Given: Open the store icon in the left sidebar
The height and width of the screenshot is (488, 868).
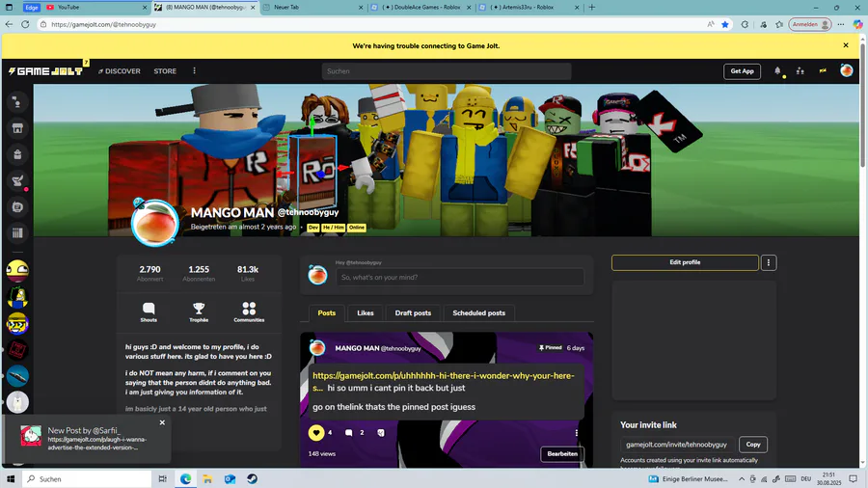Looking at the screenshot, I should point(17,128).
